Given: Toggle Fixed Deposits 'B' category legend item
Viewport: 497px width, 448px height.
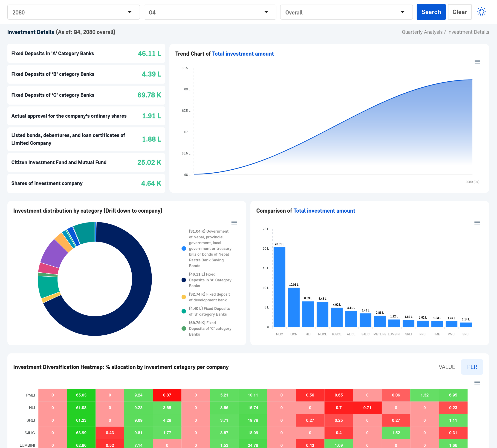Looking at the screenshot, I should (x=209, y=311).
